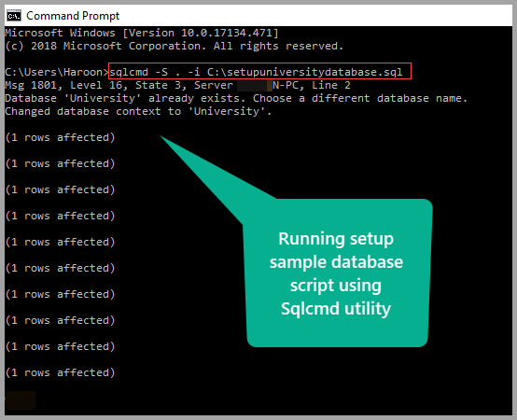Click the "Database 'University' already exists" message
This screenshot has width=517, height=420.
236,98
